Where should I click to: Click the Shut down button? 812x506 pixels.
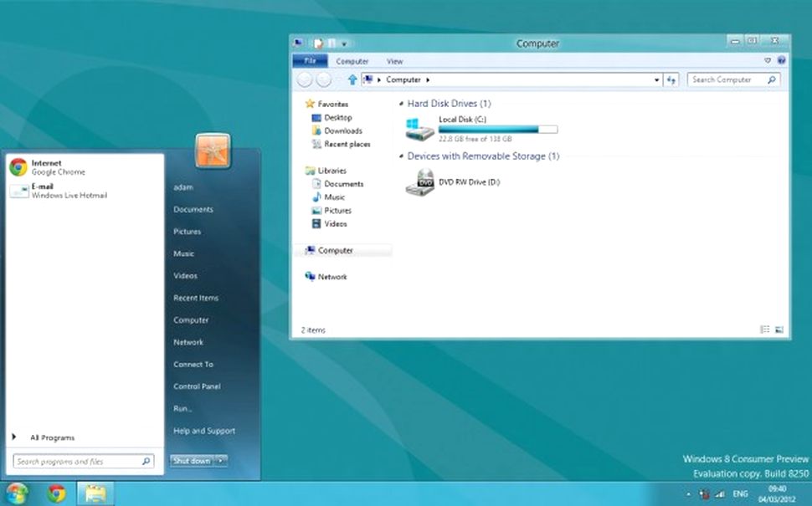click(192, 461)
